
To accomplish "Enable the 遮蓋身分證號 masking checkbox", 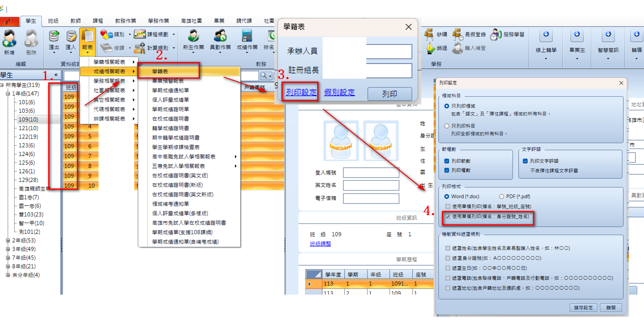I will pyautogui.click(x=447, y=258).
